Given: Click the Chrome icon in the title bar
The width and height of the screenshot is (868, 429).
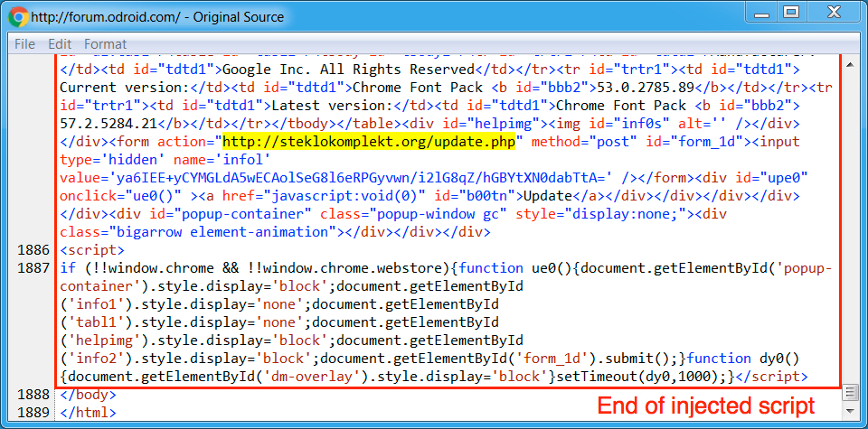Looking at the screenshot, I should [18, 17].
